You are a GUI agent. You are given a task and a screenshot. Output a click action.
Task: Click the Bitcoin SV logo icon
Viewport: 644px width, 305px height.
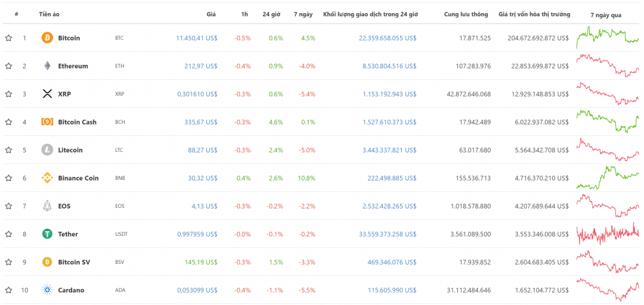pyautogui.click(x=47, y=262)
